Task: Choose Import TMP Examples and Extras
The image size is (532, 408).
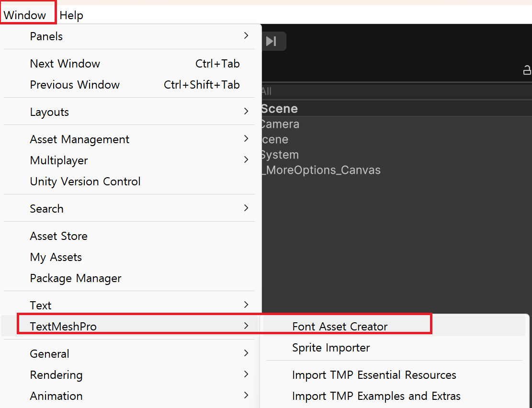Action: (394, 396)
